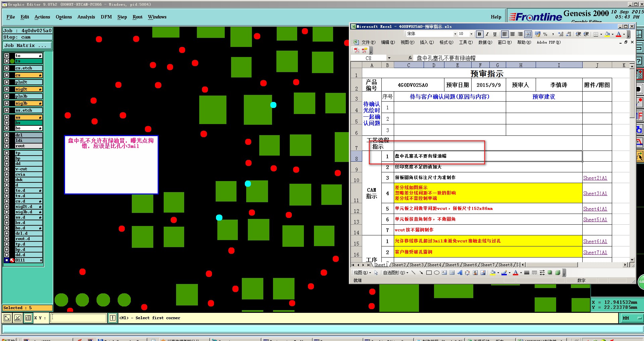The height and width of the screenshot is (341, 644).
Task: Click the grid snap icon beside X Y
Action: tap(28, 318)
